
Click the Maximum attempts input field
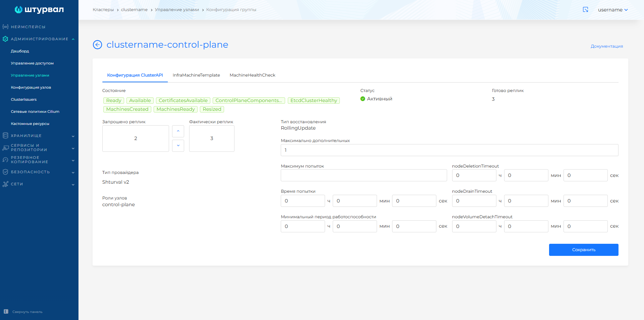pyautogui.click(x=364, y=175)
